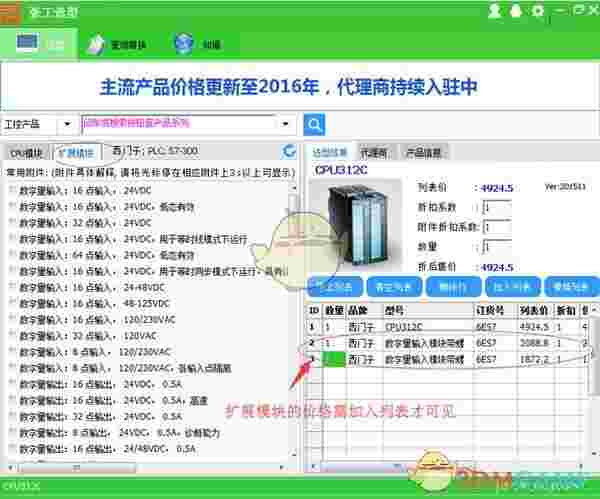
Task: Check 数字量输入 16点输入 48-125VDC row
Action: (13, 303)
